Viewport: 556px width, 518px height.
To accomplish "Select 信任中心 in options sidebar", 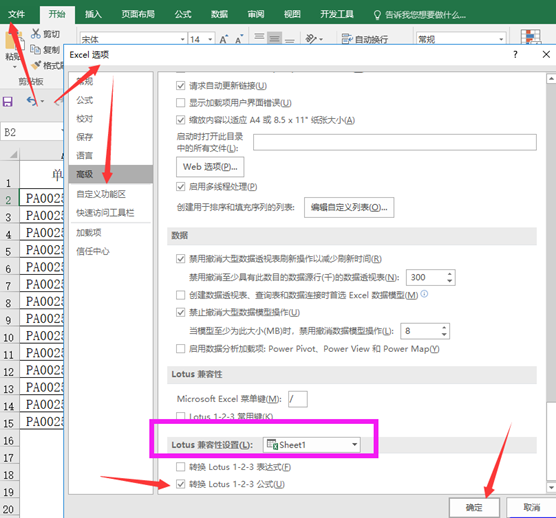I will coord(111,251).
